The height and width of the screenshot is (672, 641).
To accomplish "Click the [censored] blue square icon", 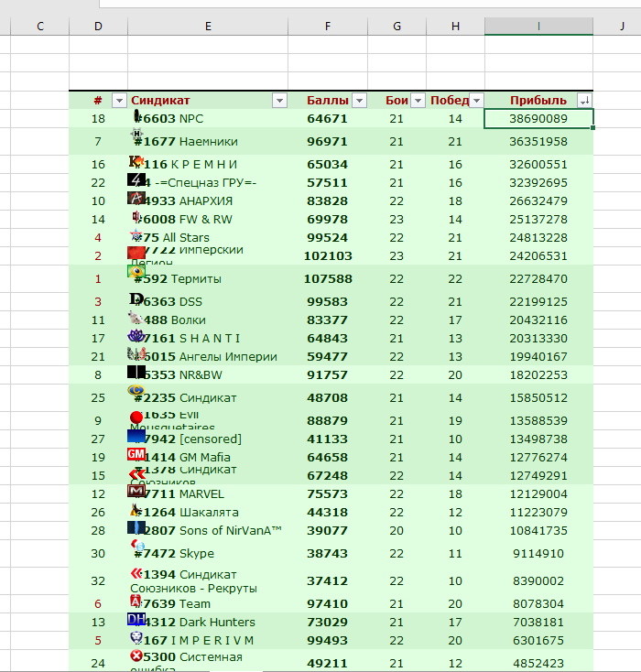I will tap(136, 436).
